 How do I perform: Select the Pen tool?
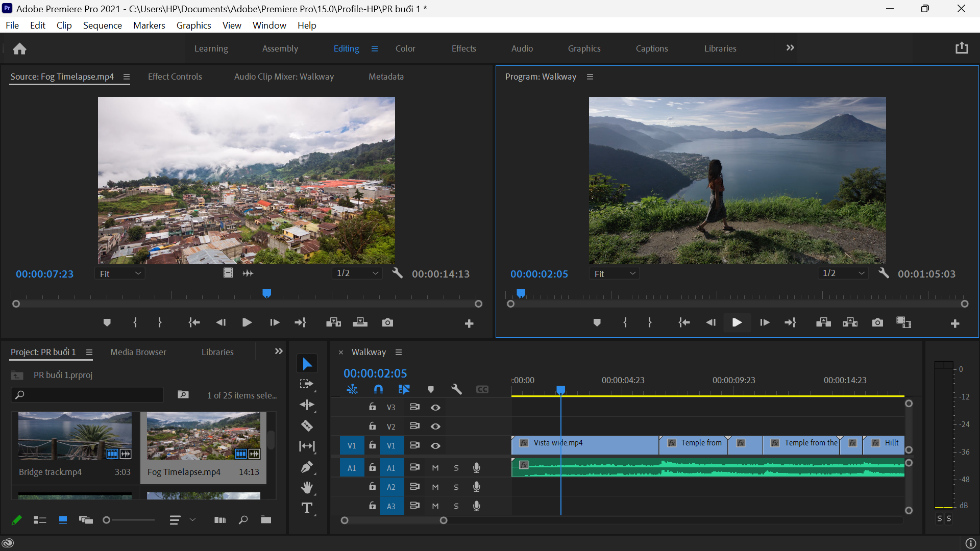pos(307,467)
